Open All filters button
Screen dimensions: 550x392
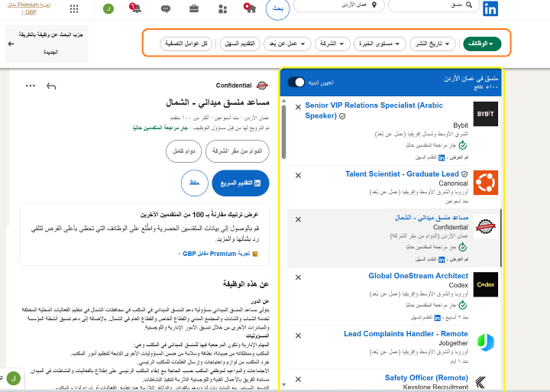[186, 44]
